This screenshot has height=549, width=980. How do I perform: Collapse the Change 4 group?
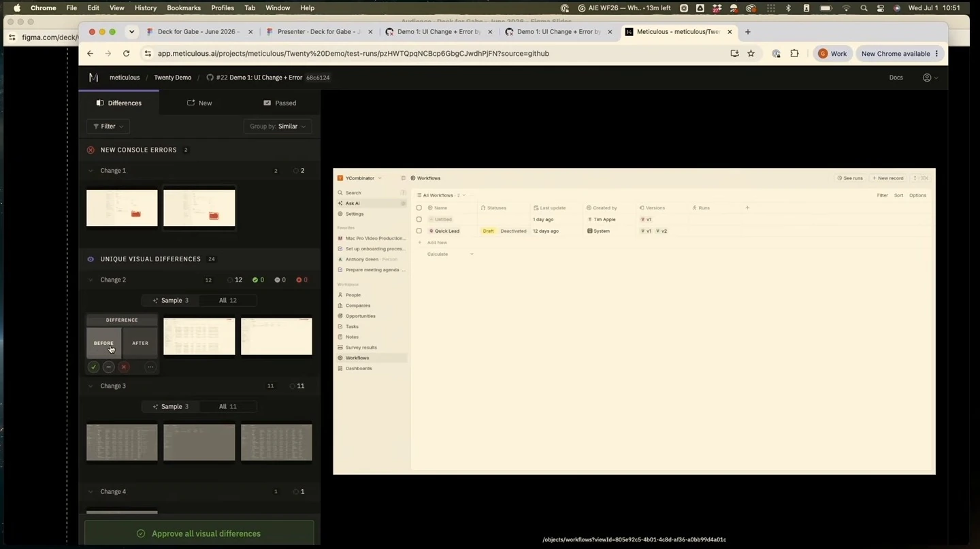(x=91, y=491)
